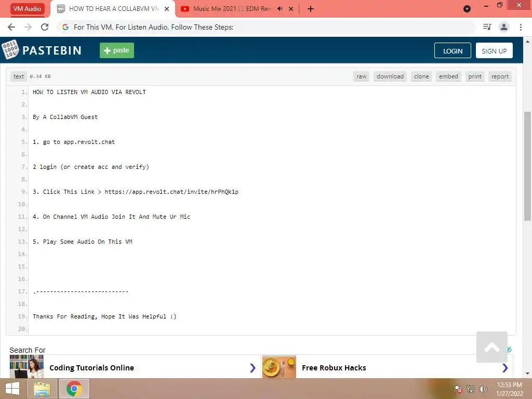The height and width of the screenshot is (399, 532).
Task: Open the Chrome three-dot menu
Action: [521, 27]
